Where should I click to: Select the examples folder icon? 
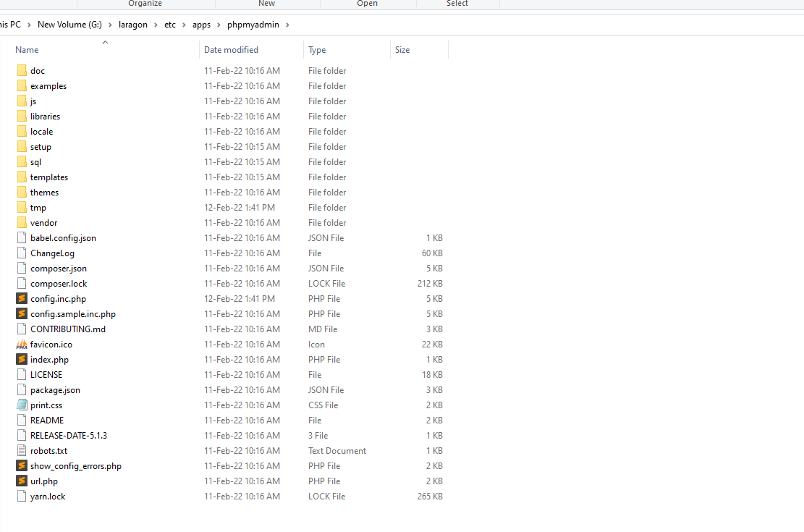22,85
